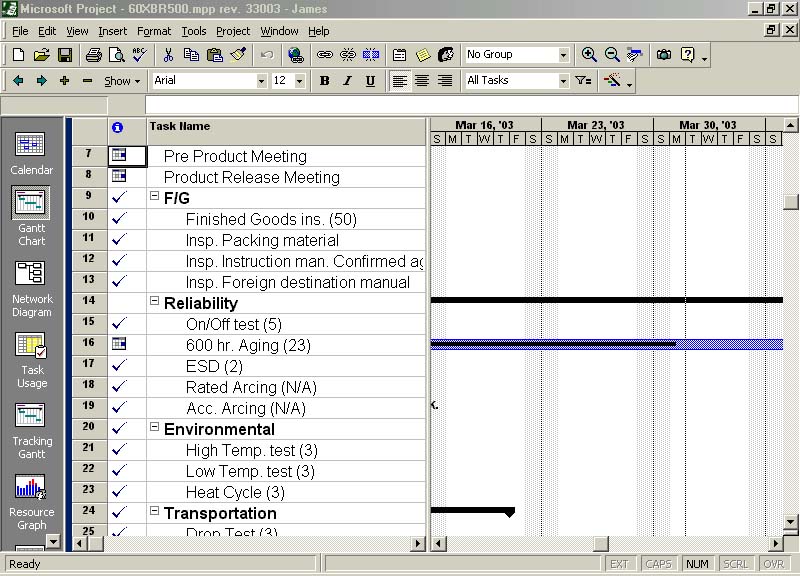Click the Show outline button
The width and height of the screenshot is (800, 576).
click(122, 81)
